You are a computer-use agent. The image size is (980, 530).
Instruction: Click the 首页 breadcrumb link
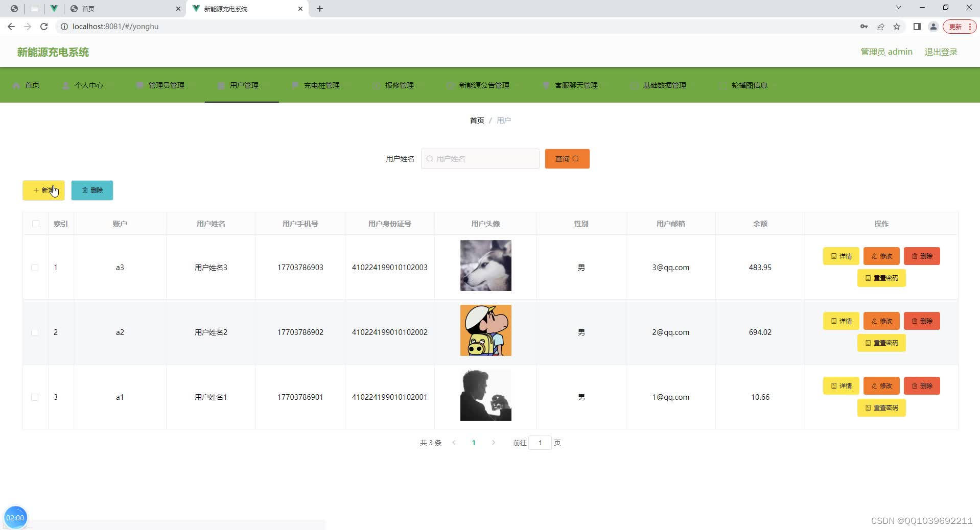476,120
